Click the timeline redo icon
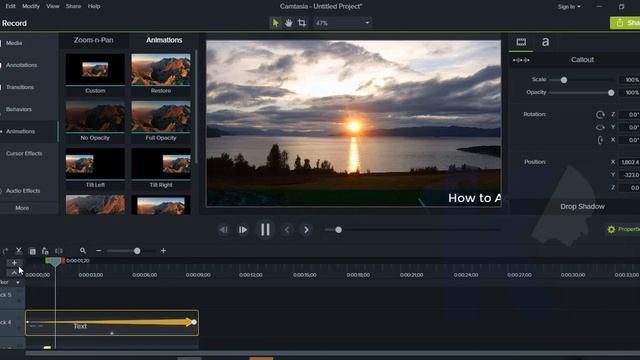Image resolution: width=640 pixels, height=360 pixels. [x=5, y=251]
